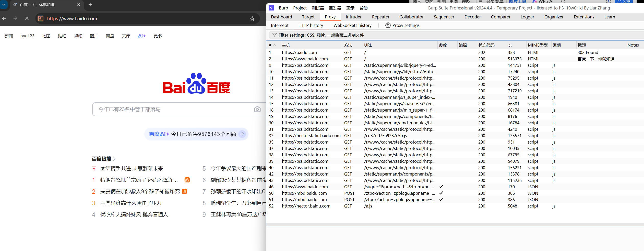This screenshot has width=644, height=251.
Task: Close the Baidu browser tab
Action: point(79,5)
